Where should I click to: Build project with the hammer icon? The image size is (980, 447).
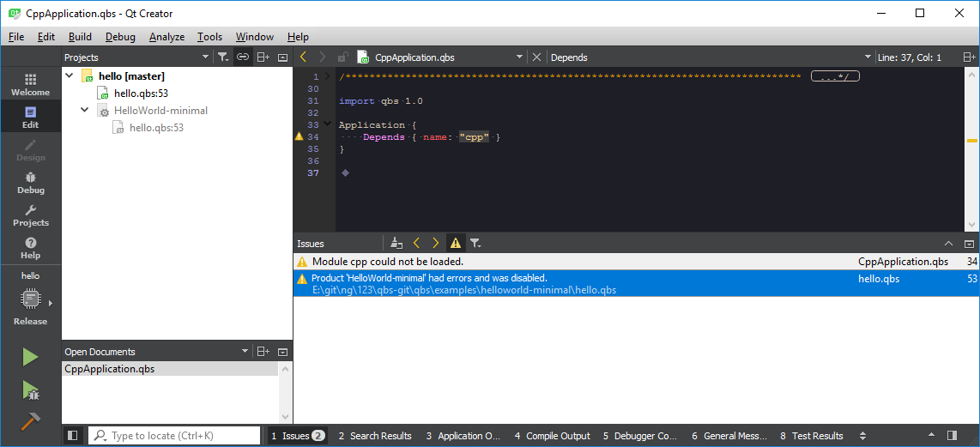(30, 421)
